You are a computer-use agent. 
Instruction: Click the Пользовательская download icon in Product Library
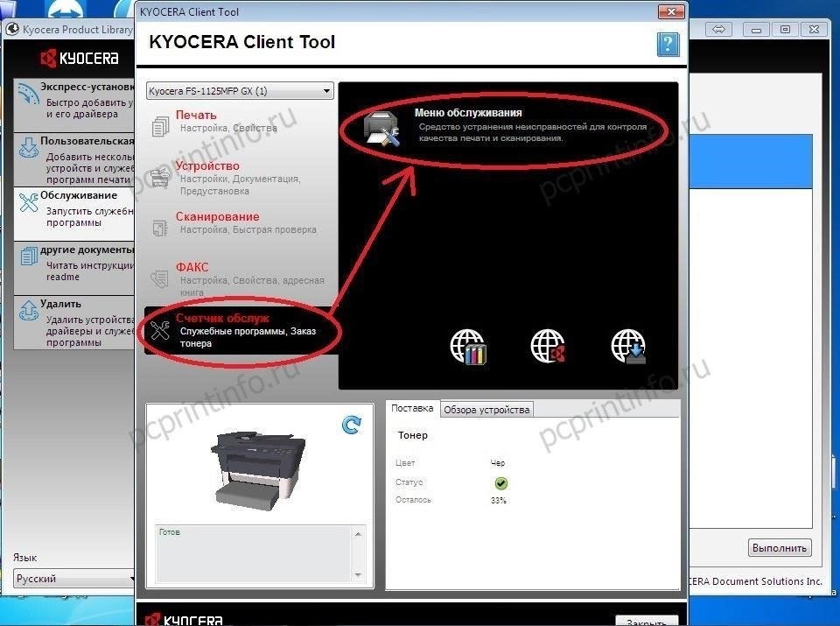28,147
